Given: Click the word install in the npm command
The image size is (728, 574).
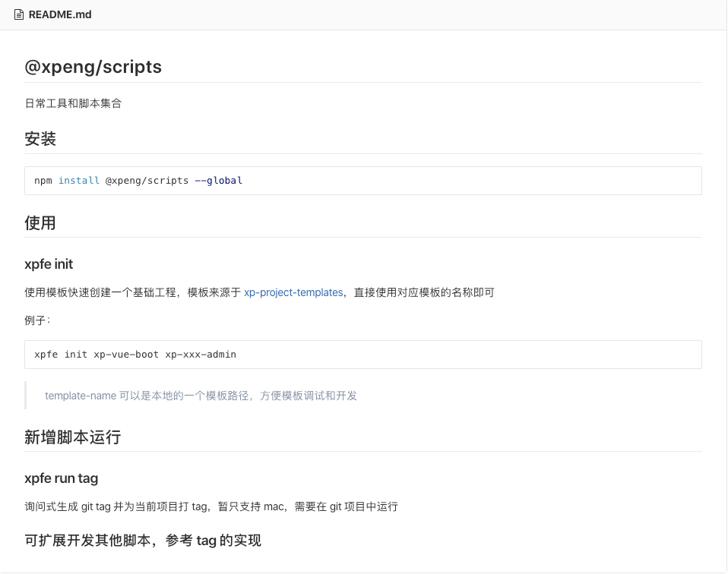Looking at the screenshot, I should 79,181.
